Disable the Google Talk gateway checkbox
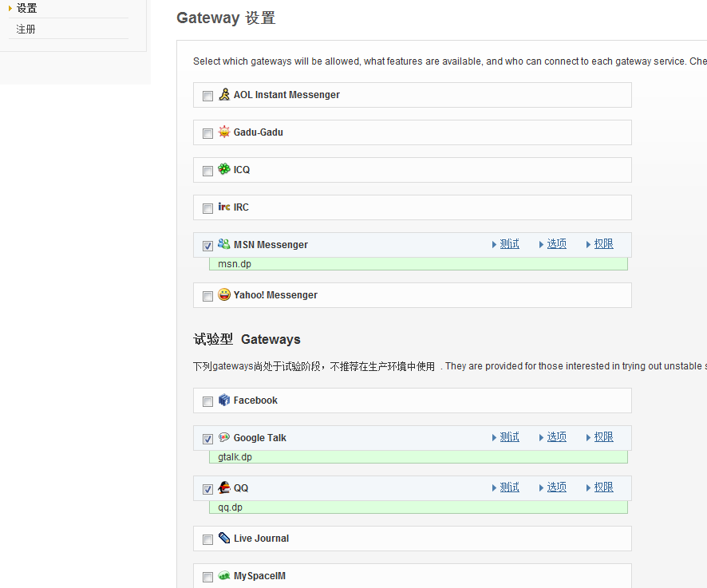The height and width of the screenshot is (588, 707). 207,439
